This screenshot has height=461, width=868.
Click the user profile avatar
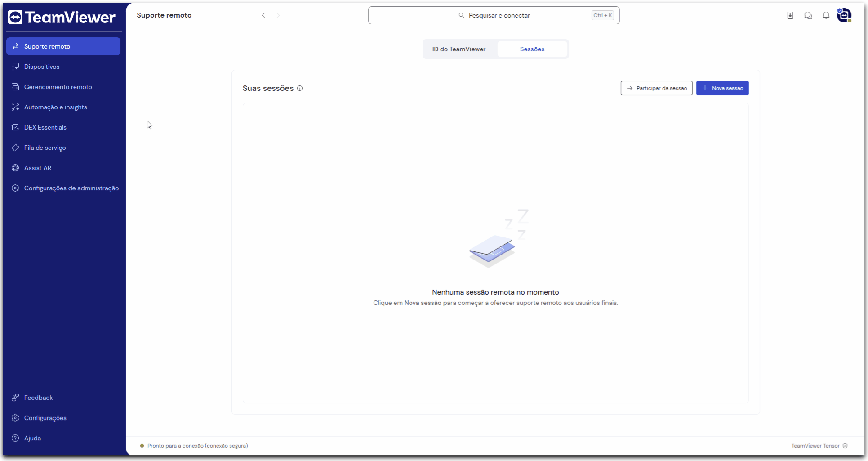844,15
